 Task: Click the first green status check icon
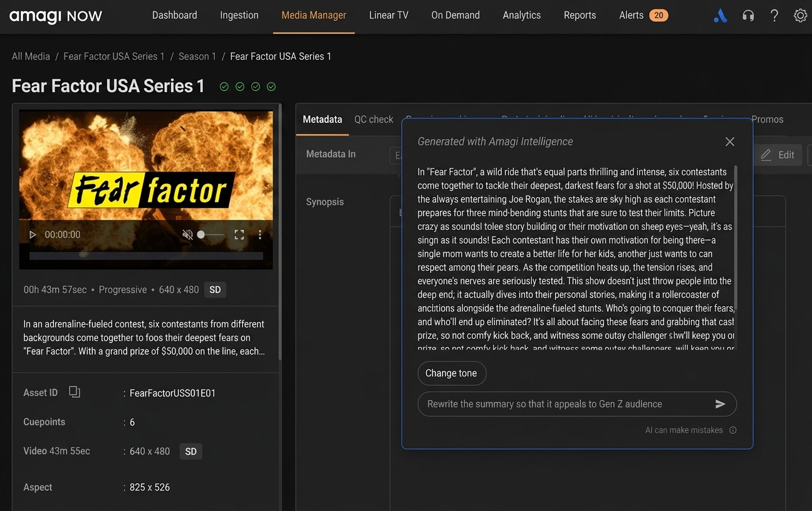pyautogui.click(x=224, y=86)
